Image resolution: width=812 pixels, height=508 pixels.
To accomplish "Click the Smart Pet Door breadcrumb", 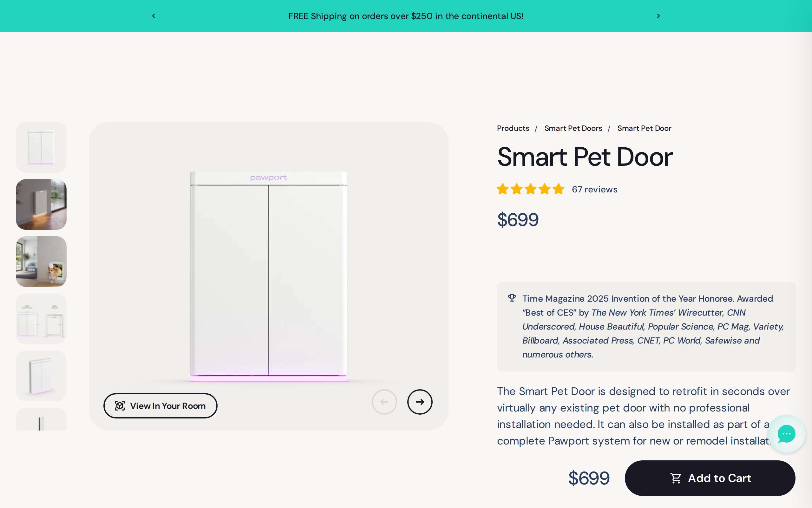I will coord(644,128).
